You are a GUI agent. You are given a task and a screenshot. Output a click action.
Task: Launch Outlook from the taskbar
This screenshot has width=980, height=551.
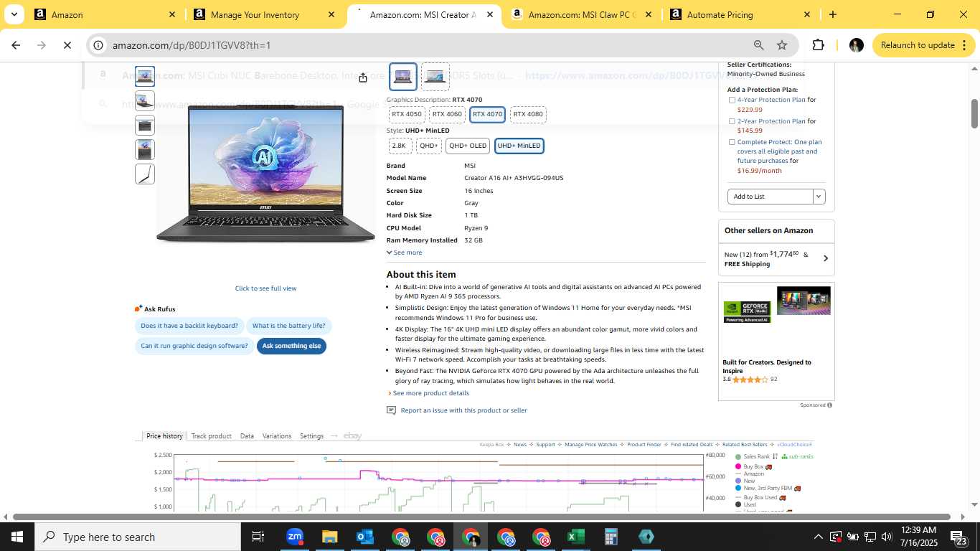click(x=365, y=537)
